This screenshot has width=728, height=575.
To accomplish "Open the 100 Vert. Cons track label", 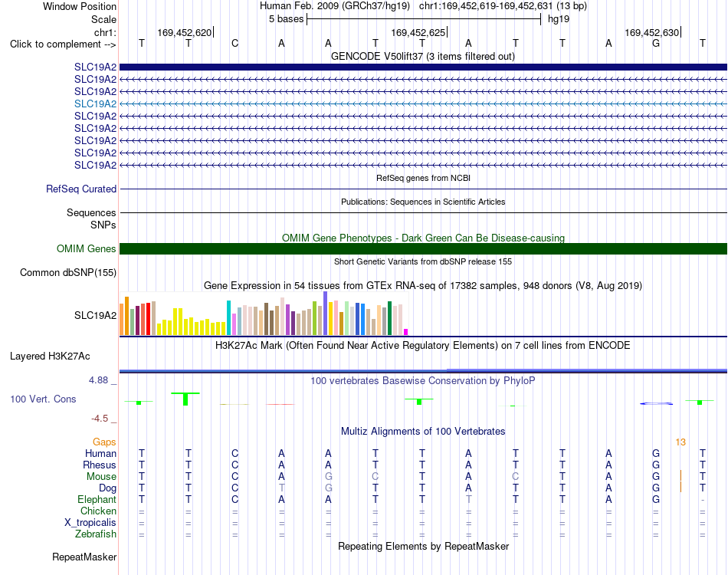I will [x=43, y=399].
